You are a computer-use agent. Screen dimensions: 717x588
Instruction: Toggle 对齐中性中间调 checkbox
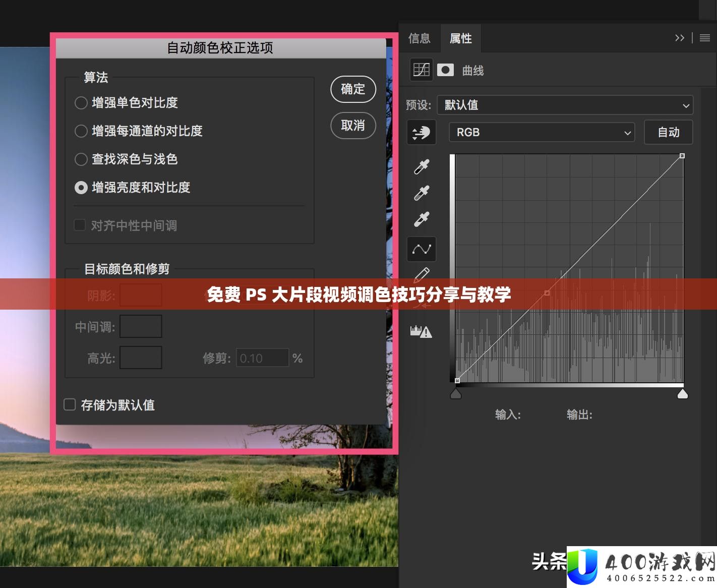click(x=80, y=225)
